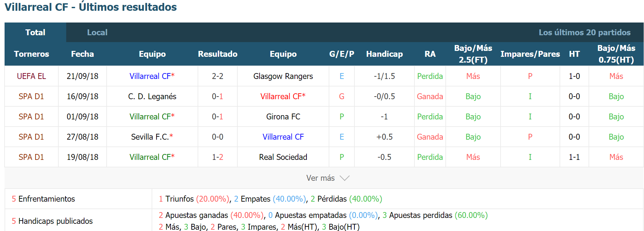Expand the Ver más chevron arrow

pos(344,178)
